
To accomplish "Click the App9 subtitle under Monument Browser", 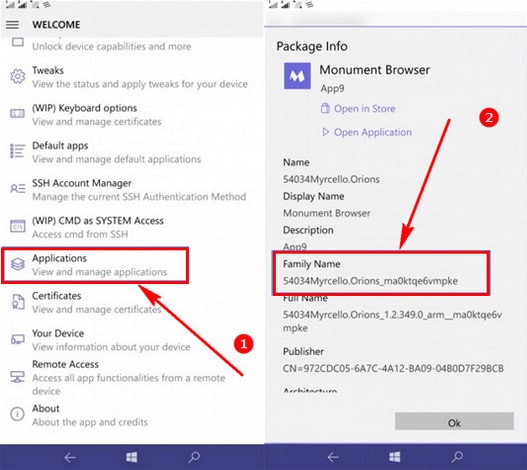I will tap(332, 88).
